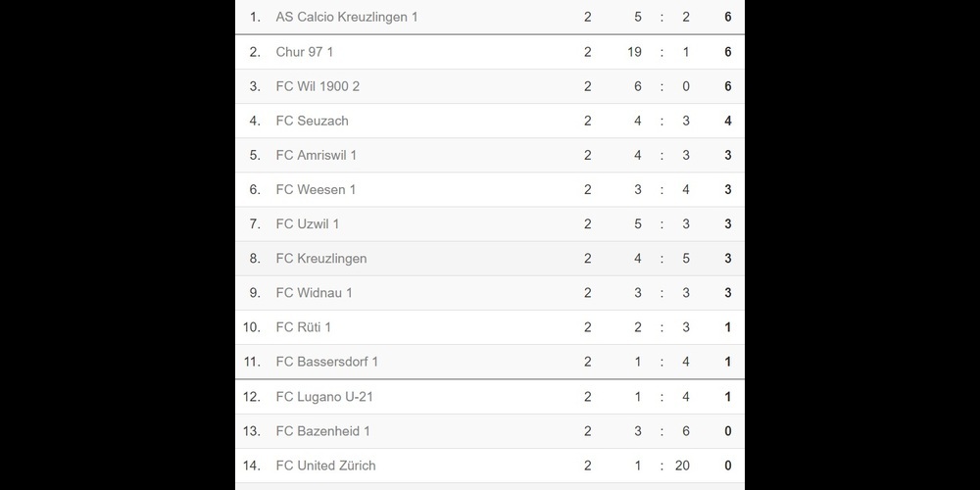Click the FC Weesen 1 team link
Viewport: 980px width, 490px height.
pos(316,189)
